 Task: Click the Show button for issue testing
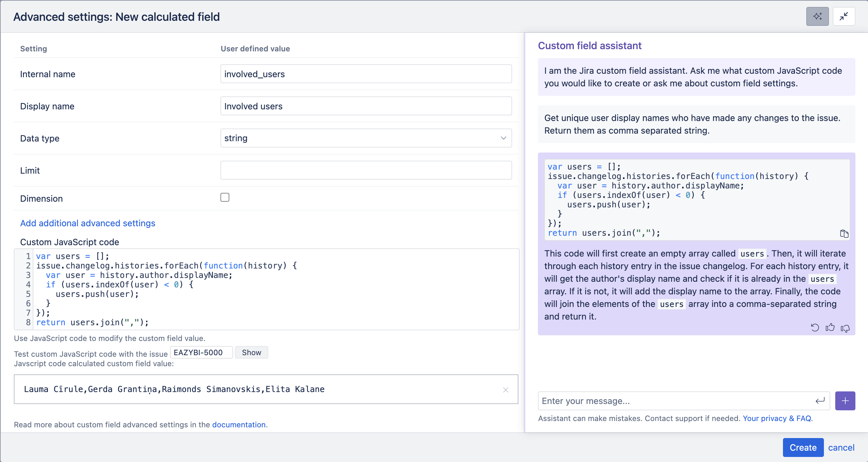pos(251,352)
